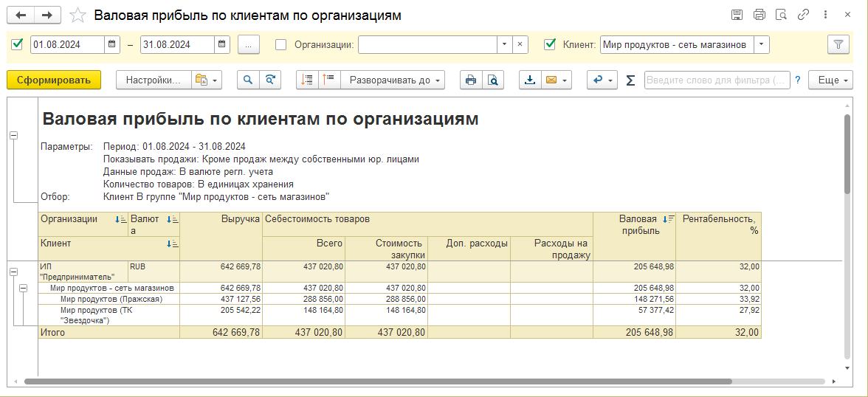Add report to favorites with star icon
The height and width of the screenshot is (397, 868).
click(77, 15)
